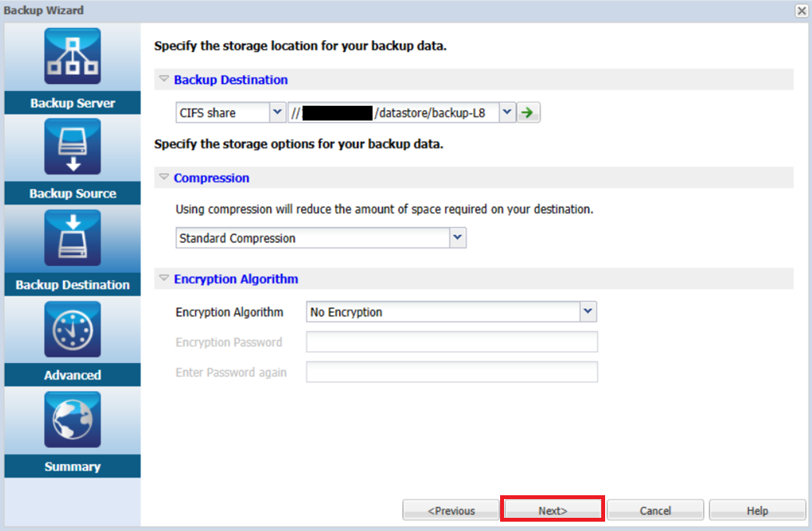Select Advanced label in sidebar
Screen dimensions: 812x531
pos(72,376)
